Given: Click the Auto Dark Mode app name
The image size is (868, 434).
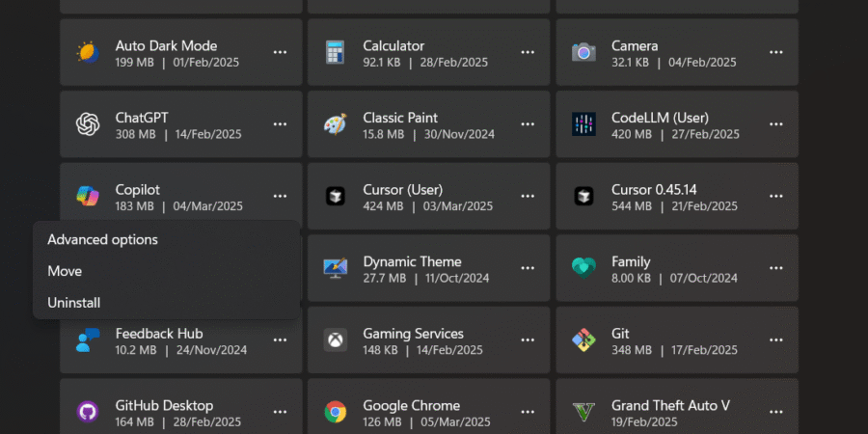Looking at the screenshot, I should coord(166,46).
